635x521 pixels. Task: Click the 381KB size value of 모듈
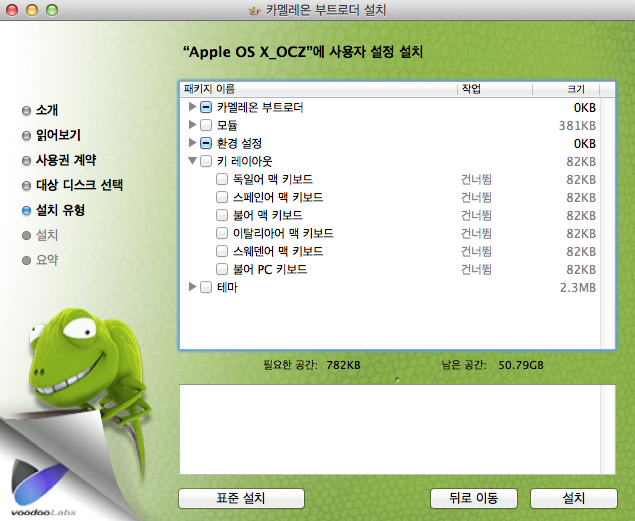577,125
